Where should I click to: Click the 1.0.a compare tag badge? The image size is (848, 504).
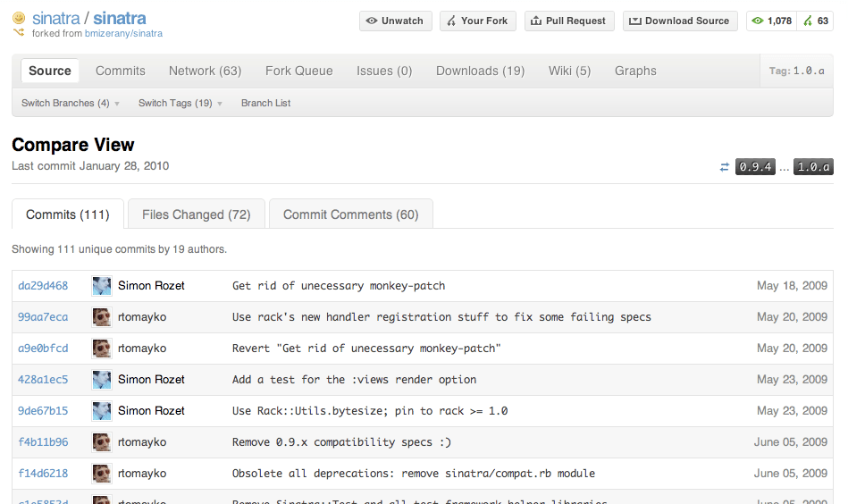814,167
